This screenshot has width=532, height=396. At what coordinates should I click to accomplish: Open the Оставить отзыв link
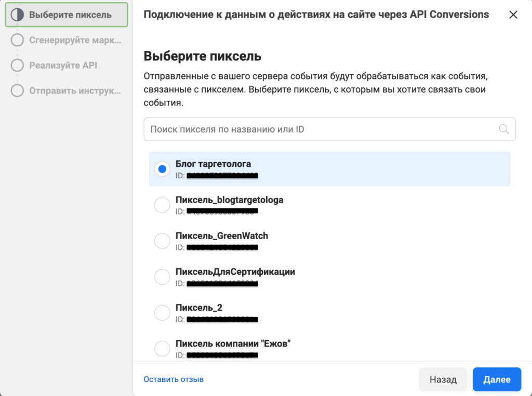point(174,379)
